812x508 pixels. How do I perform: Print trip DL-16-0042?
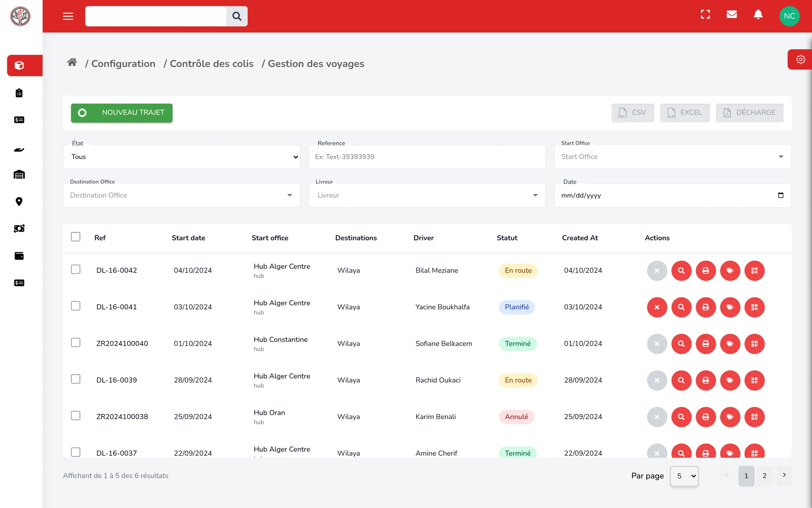click(x=706, y=271)
